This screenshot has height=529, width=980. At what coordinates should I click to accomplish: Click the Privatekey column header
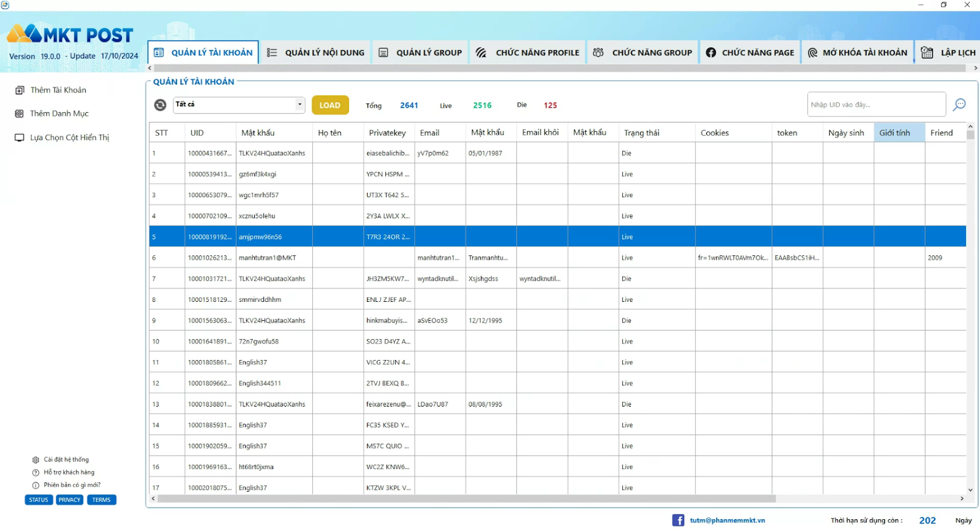(389, 133)
